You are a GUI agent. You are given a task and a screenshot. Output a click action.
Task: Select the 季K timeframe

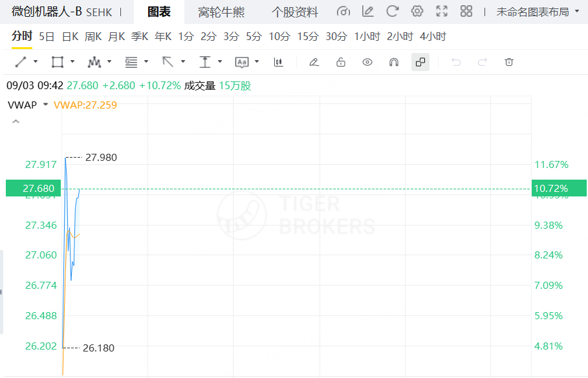140,36
